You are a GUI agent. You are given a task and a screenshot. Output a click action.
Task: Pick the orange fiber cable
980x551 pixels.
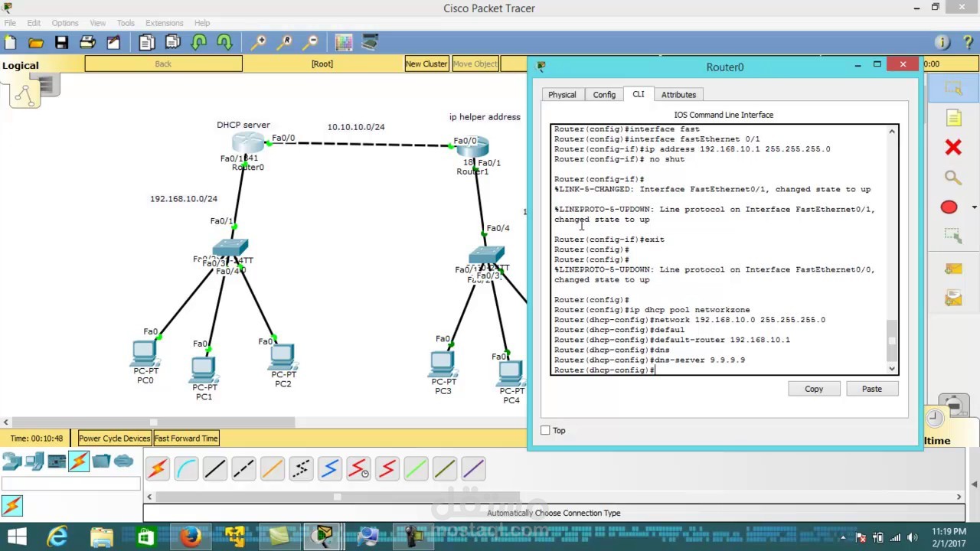[x=273, y=468]
